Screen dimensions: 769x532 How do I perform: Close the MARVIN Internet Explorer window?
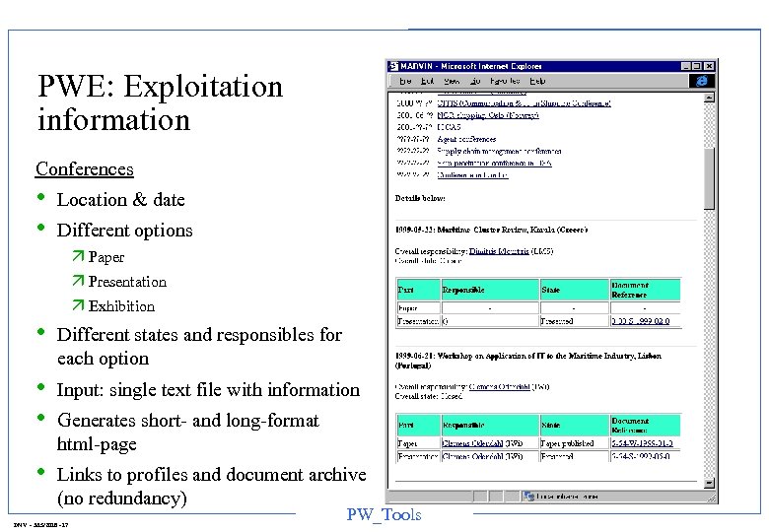click(x=709, y=66)
